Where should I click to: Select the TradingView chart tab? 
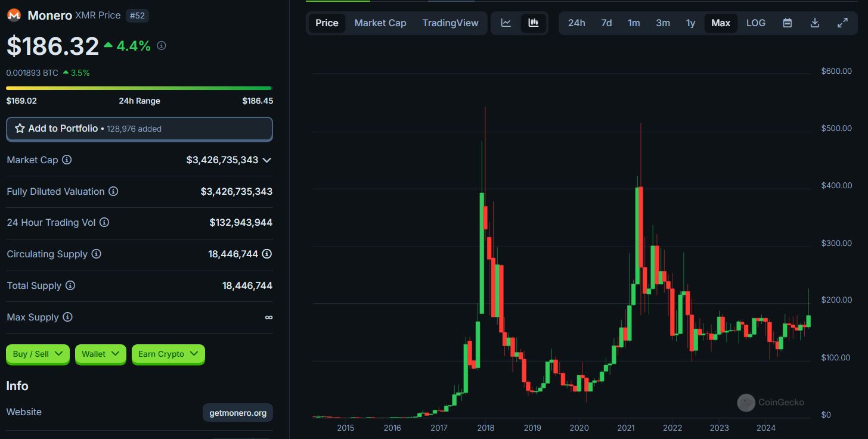click(x=450, y=23)
